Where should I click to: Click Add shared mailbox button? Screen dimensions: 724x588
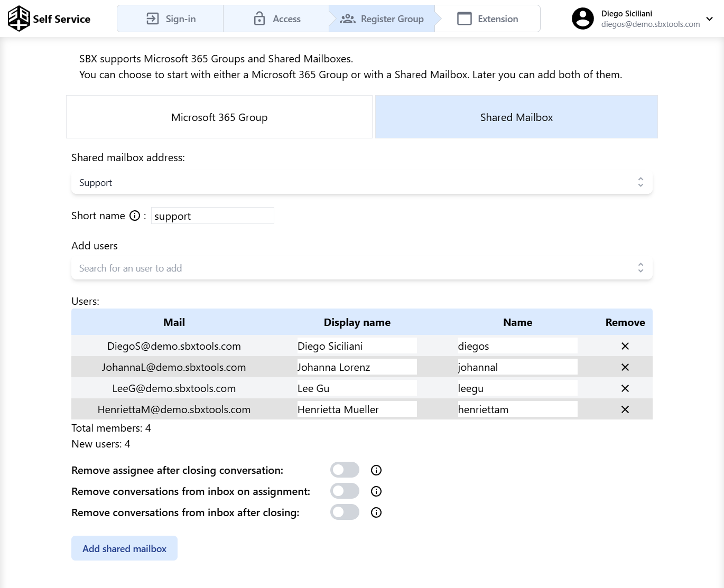pos(124,548)
